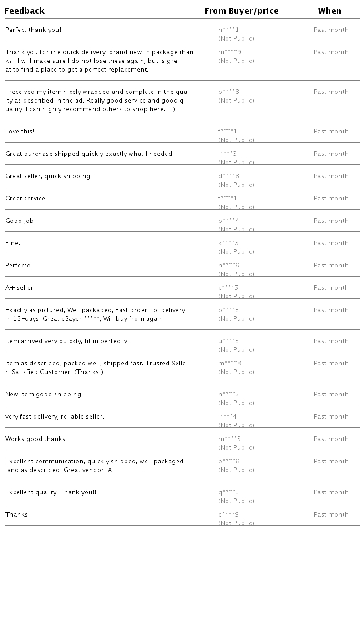Open buyer e****9's profile

pos(228,515)
